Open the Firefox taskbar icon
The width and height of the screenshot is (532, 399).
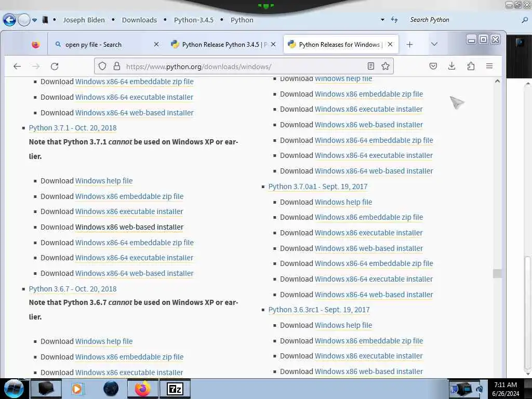click(142, 389)
